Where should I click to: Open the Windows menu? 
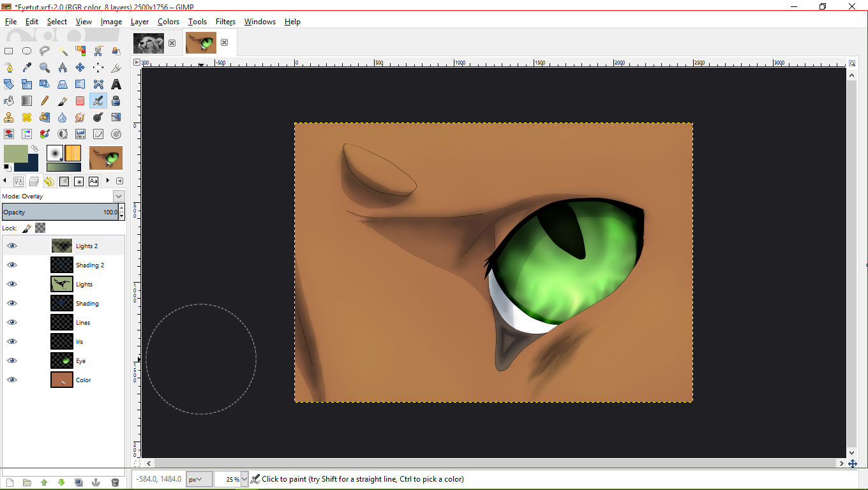tap(260, 21)
